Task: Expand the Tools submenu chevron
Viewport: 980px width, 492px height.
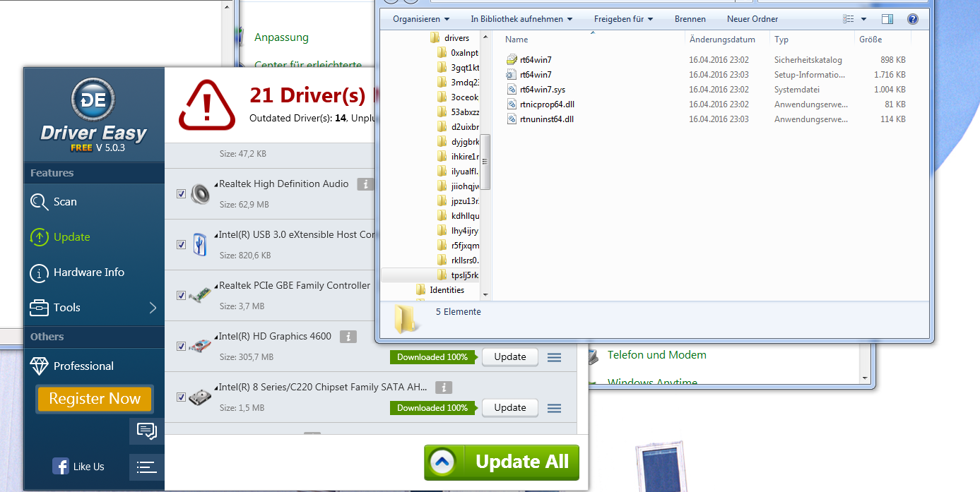Action: (153, 308)
